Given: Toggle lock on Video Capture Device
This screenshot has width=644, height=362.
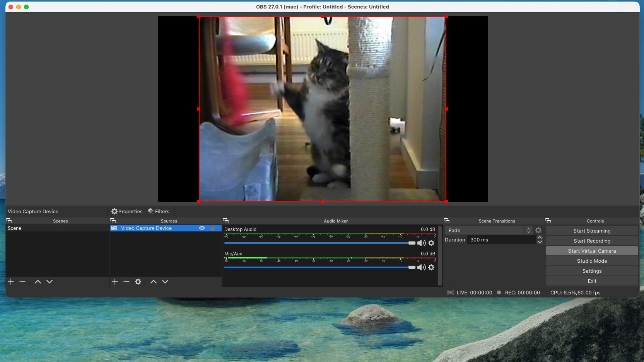Looking at the screenshot, I should click(x=212, y=228).
